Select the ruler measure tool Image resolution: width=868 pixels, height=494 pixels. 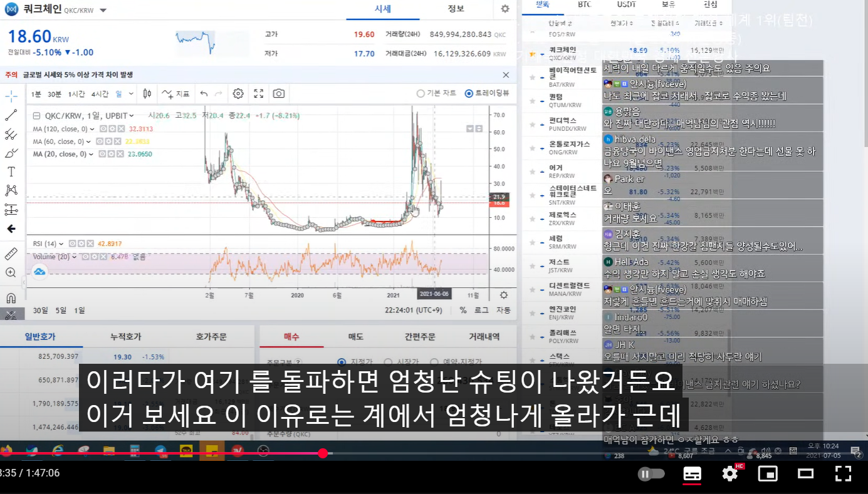(11, 254)
